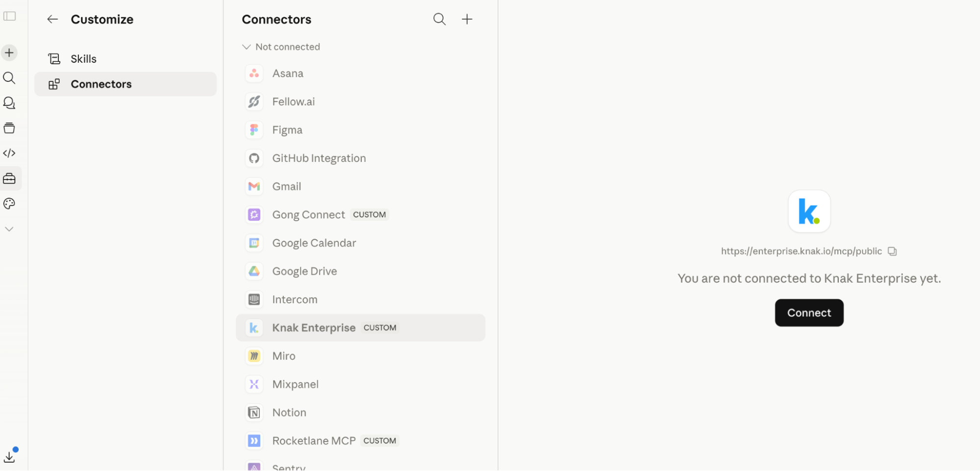Select the Asana connector
This screenshot has height=471, width=980.
click(360, 74)
